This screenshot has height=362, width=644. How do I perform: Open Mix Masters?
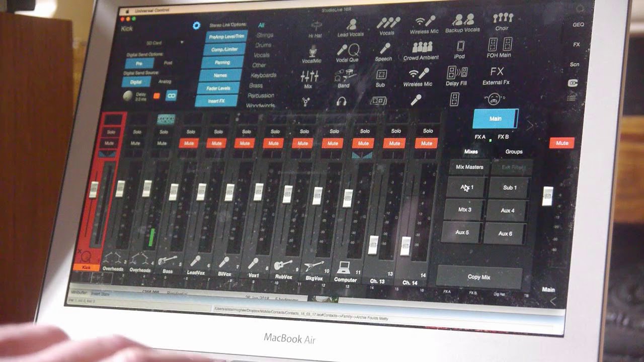[x=469, y=167]
